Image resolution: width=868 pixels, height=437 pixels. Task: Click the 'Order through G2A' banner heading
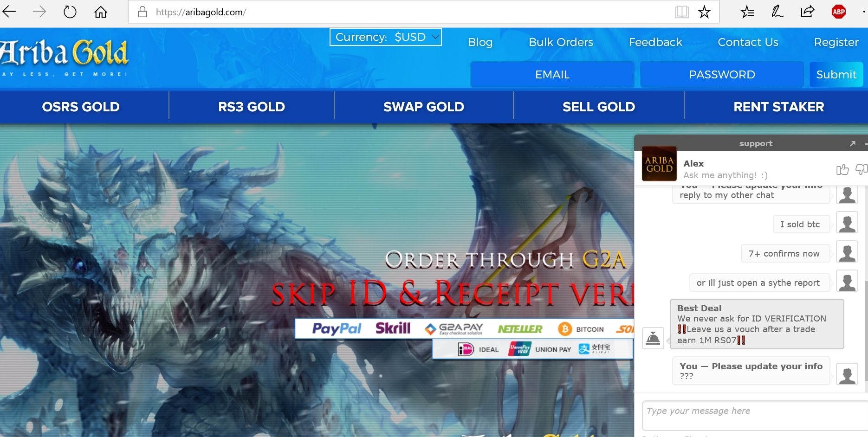pyautogui.click(x=505, y=259)
